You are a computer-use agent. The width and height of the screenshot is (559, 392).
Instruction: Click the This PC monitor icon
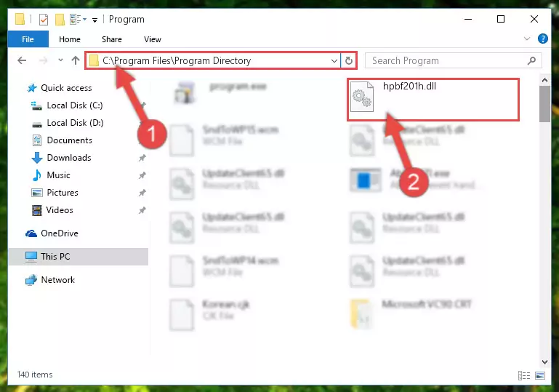[31, 257]
